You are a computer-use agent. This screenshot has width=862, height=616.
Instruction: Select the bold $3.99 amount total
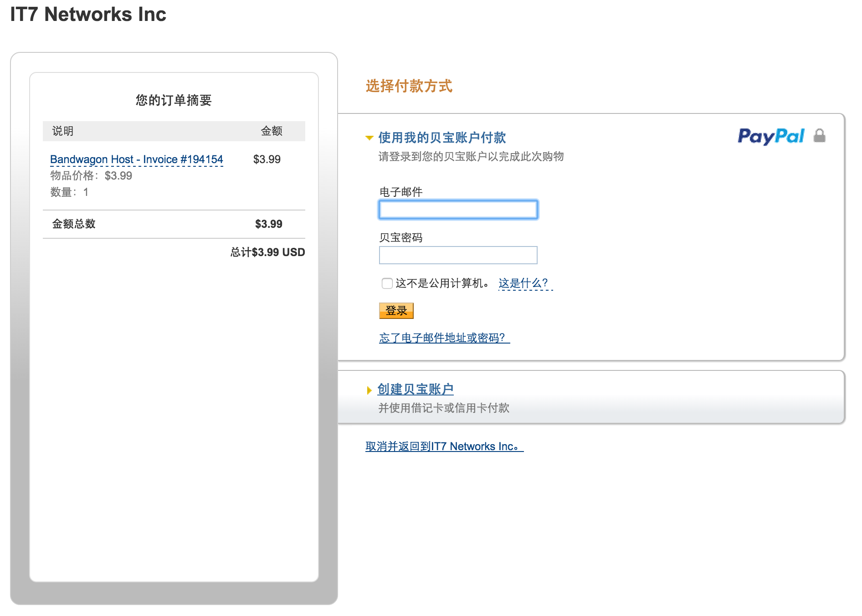pyautogui.click(x=269, y=224)
